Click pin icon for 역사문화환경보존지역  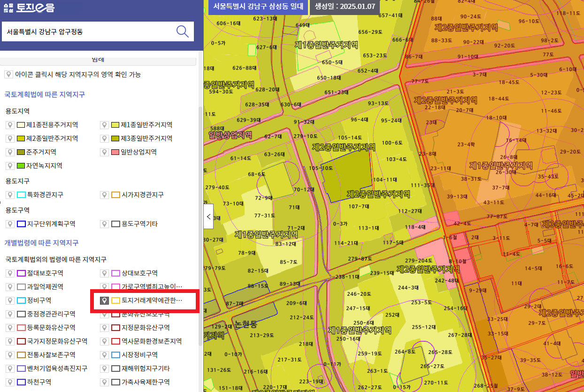coord(103,341)
